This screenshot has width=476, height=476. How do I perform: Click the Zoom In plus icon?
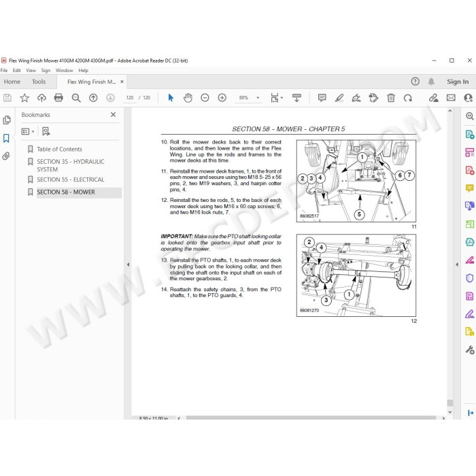click(x=222, y=98)
